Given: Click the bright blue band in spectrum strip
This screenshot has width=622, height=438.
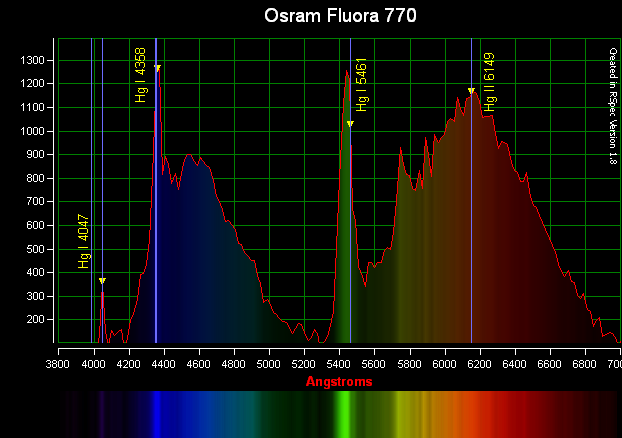Looking at the screenshot, I should tap(157, 414).
